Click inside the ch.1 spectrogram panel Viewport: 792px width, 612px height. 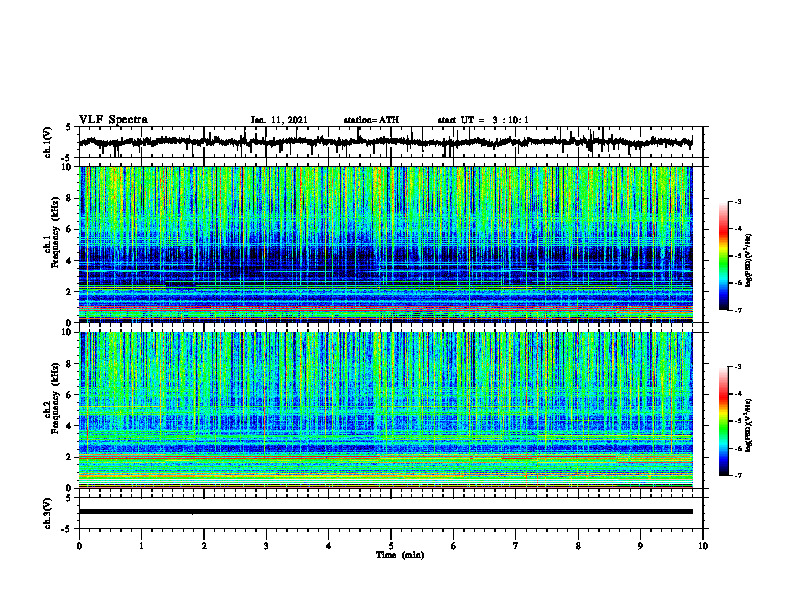385,244
